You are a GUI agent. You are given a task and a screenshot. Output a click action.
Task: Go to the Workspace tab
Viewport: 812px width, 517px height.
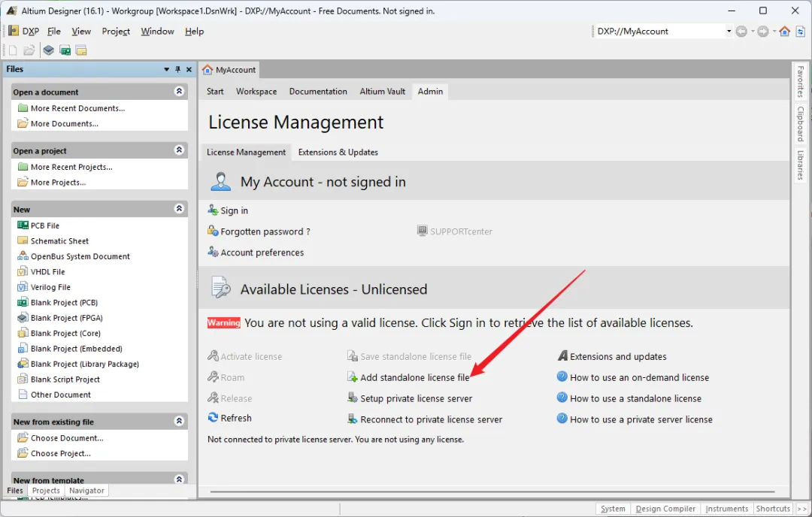coord(256,92)
